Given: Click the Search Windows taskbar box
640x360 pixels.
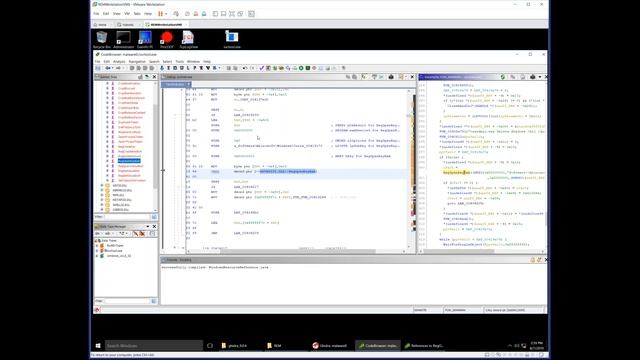Looking at the screenshot, I should (x=153, y=346).
